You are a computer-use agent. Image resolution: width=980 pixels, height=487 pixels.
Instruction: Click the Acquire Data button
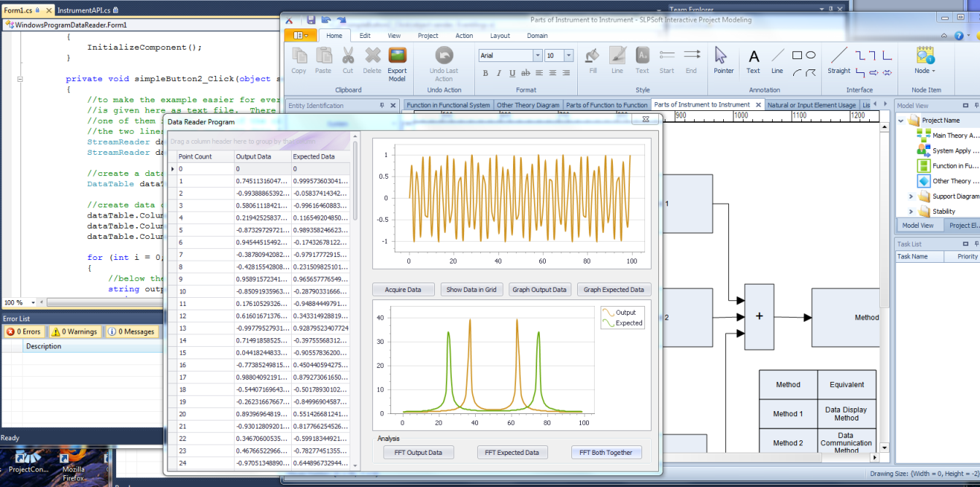point(403,290)
